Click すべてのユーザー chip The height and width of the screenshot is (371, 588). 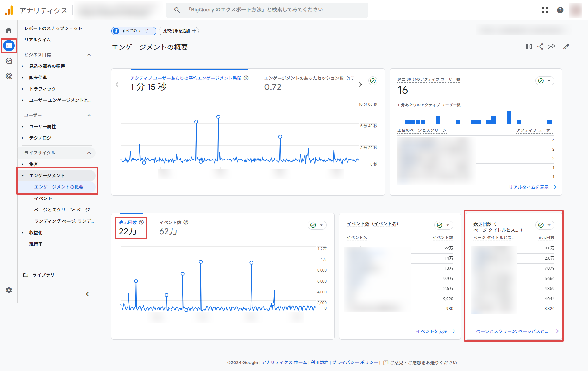(134, 31)
